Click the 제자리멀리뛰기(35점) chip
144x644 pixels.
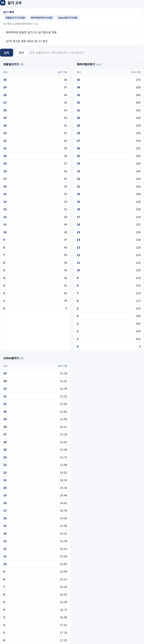tap(42, 18)
